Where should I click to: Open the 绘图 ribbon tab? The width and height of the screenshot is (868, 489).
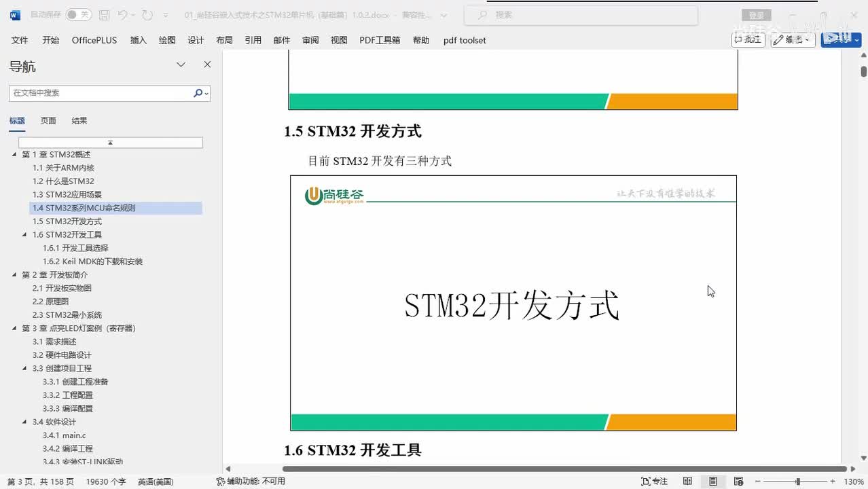167,40
